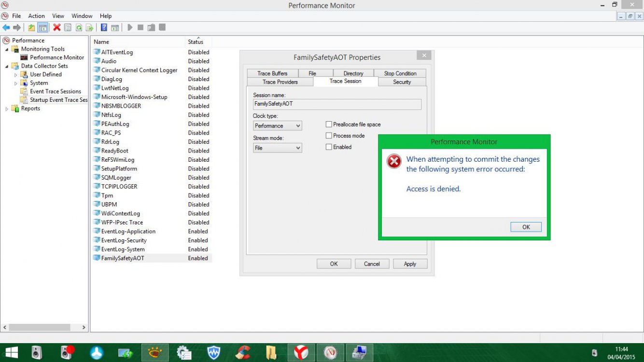Switch to the Security tab
This screenshot has width=644, height=362.
pyautogui.click(x=402, y=82)
